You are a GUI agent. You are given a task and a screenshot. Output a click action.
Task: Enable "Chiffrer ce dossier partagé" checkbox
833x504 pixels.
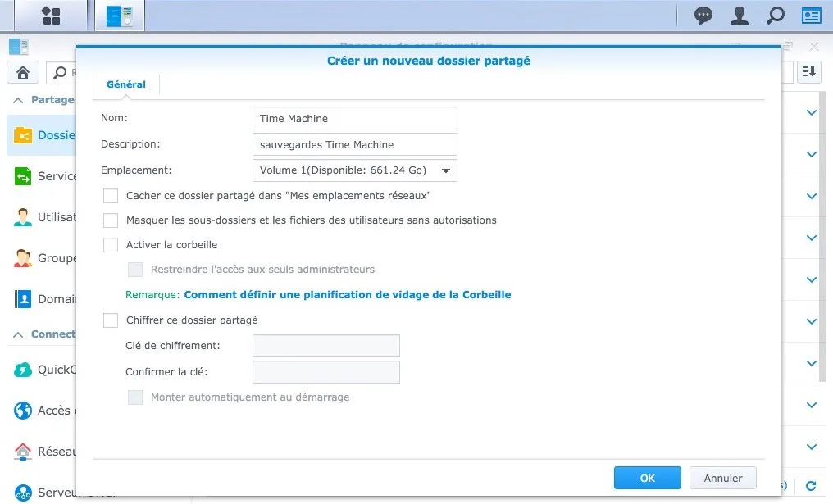tap(111, 320)
